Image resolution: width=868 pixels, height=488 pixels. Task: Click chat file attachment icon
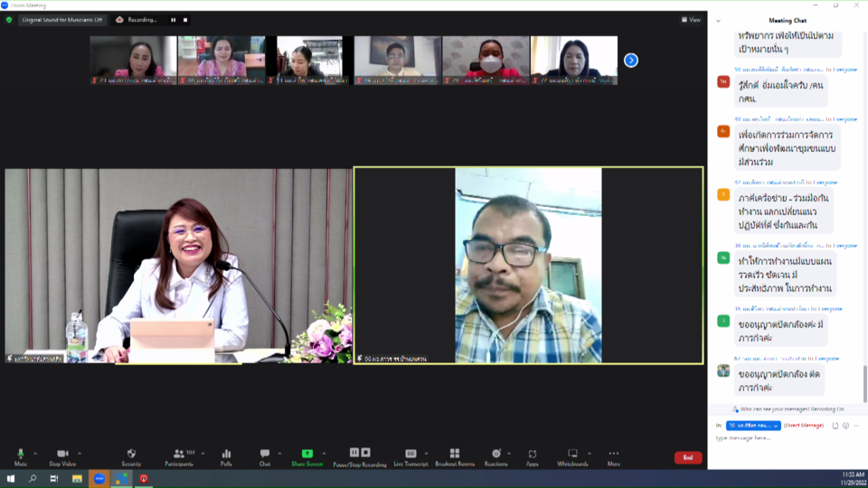[835, 426]
